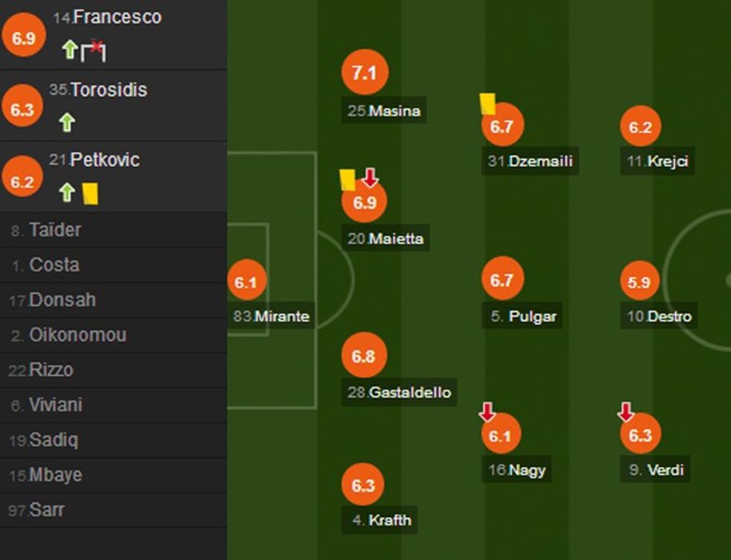Image resolution: width=731 pixels, height=560 pixels.
Task: Click Petkovic's yellow card icon
Action: (90, 193)
